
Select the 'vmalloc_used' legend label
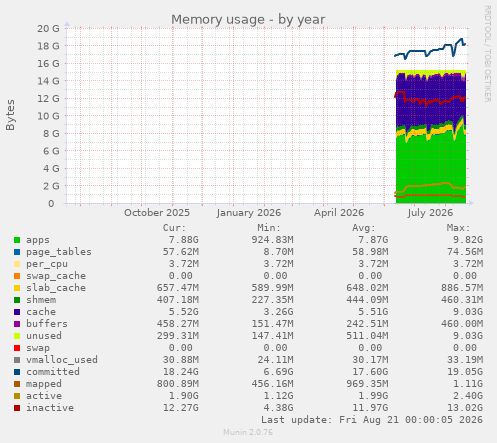point(62,360)
